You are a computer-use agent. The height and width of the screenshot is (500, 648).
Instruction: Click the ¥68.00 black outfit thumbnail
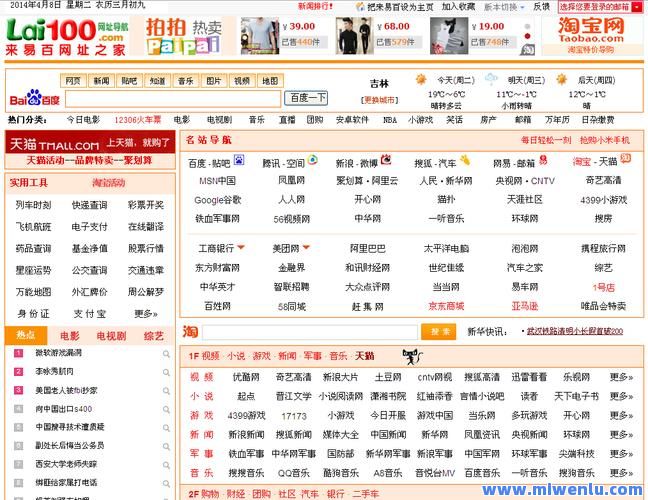(x=354, y=36)
